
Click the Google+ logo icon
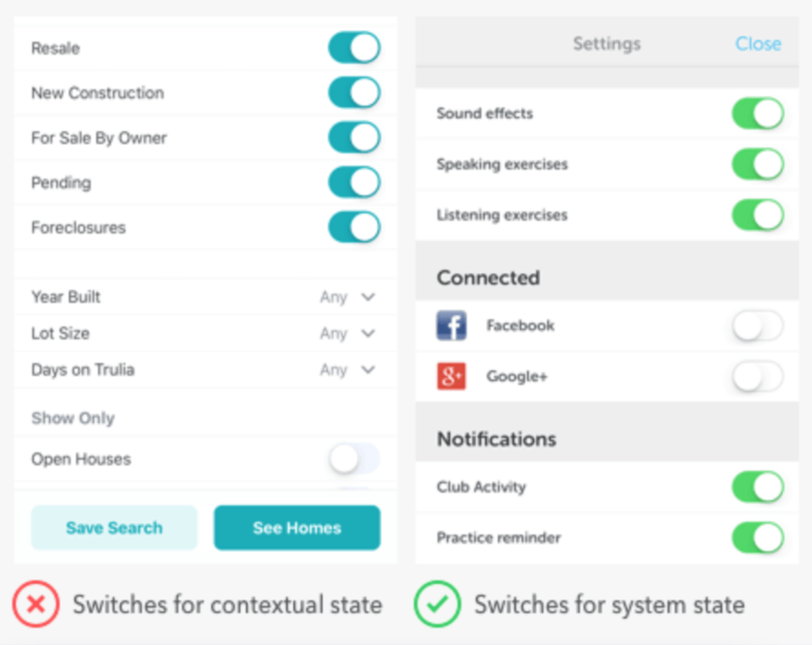click(x=451, y=376)
